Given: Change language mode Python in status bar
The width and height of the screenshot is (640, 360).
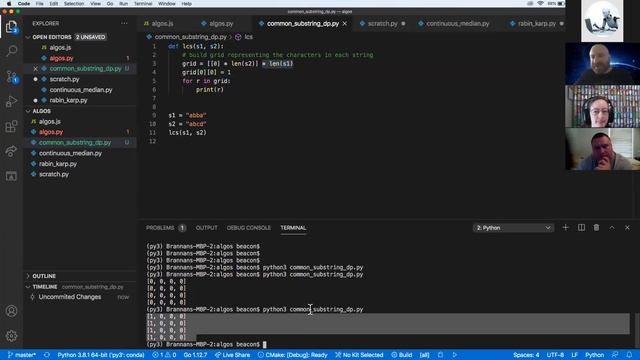Looking at the screenshot, I should click(594, 355).
